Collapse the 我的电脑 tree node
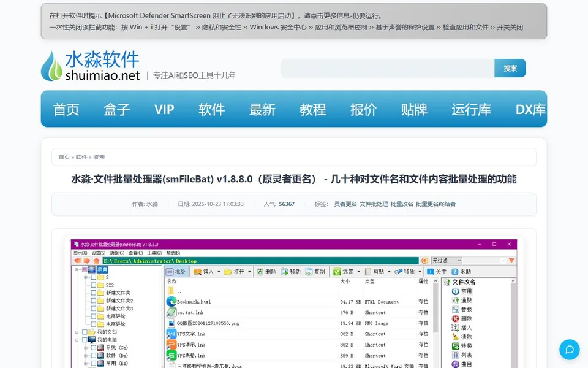 coord(77,339)
